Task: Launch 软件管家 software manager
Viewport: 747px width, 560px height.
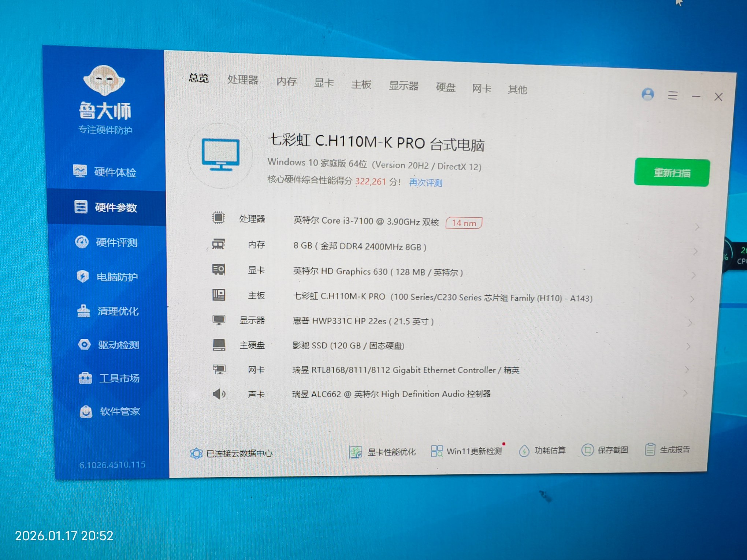Action: coord(119,411)
